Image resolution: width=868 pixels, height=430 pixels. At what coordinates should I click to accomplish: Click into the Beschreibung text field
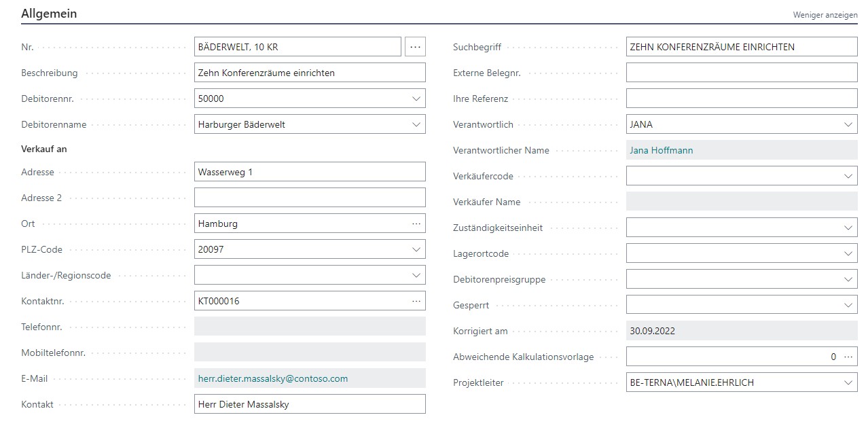click(309, 73)
